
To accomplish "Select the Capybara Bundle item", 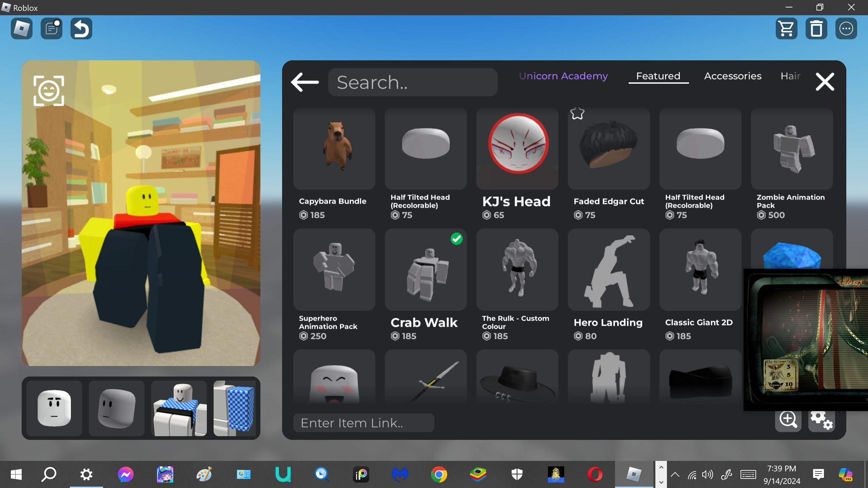I will (x=334, y=149).
